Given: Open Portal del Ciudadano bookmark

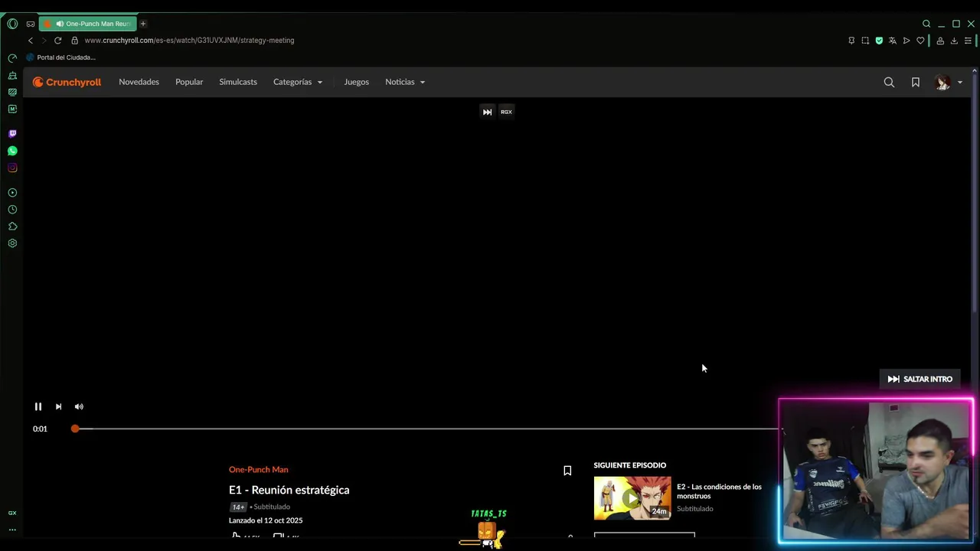Looking at the screenshot, I should coord(60,57).
